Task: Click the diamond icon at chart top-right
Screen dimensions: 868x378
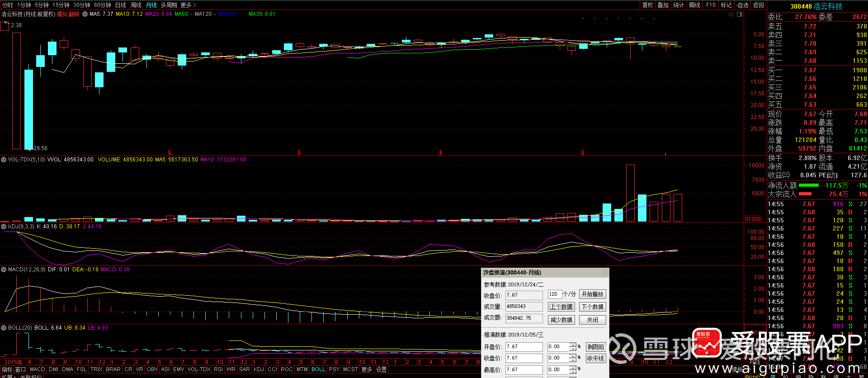Action: (731, 14)
